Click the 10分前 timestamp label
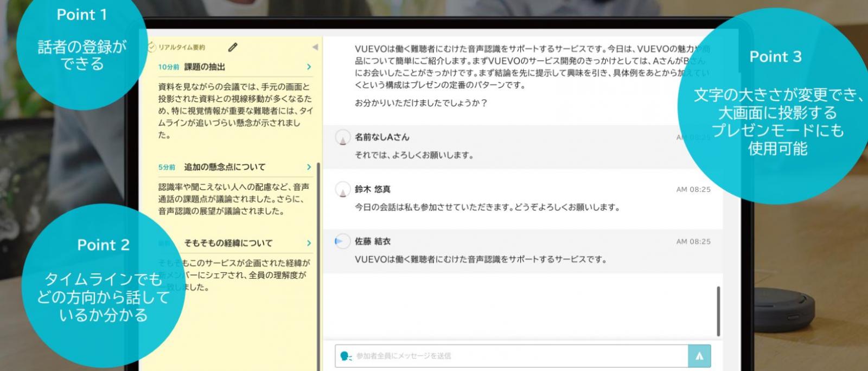 pyautogui.click(x=169, y=67)
